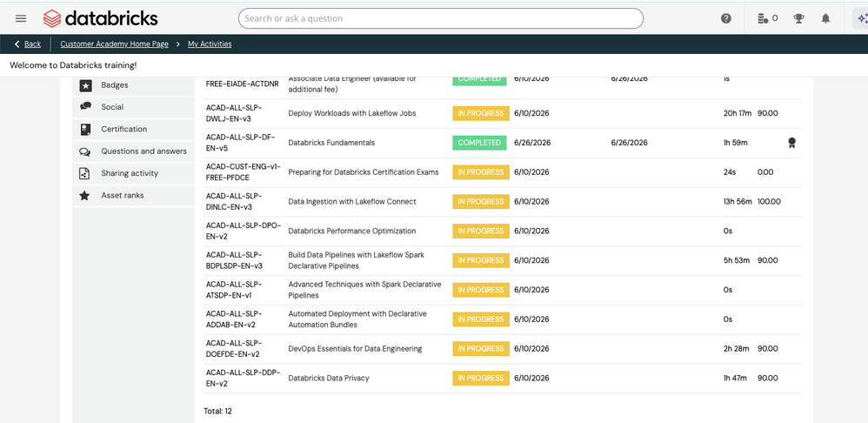Click the Databricks Fundamentals certificate ribbon icon

[x=792, y=143]
